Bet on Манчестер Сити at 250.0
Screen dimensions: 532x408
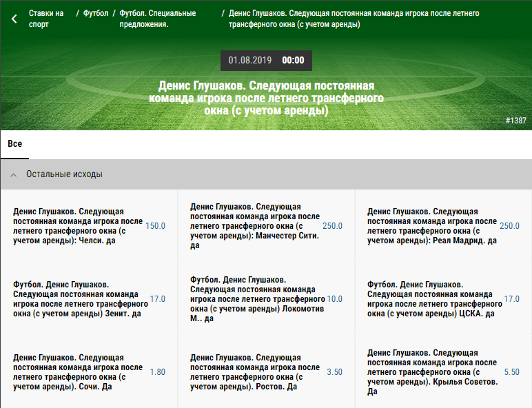coord(332,226)
